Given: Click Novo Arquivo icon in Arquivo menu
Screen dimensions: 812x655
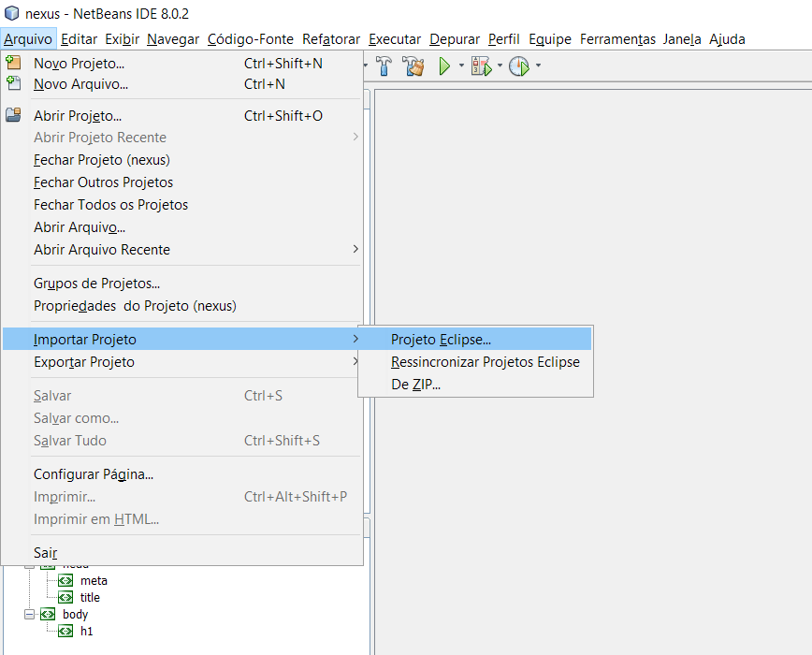Looking at the screenshot, I should 13,83.
